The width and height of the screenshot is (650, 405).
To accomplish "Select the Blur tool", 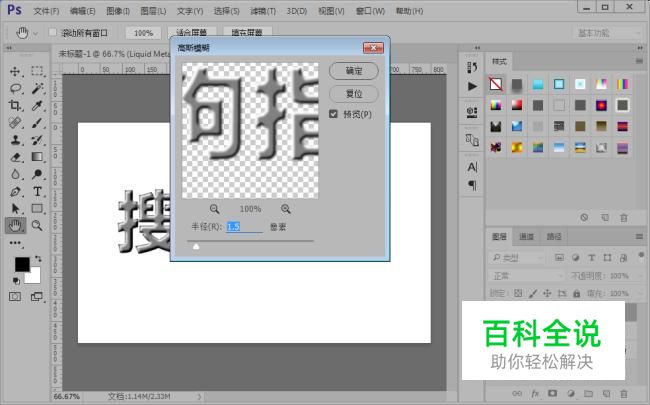I will point(15,174).
